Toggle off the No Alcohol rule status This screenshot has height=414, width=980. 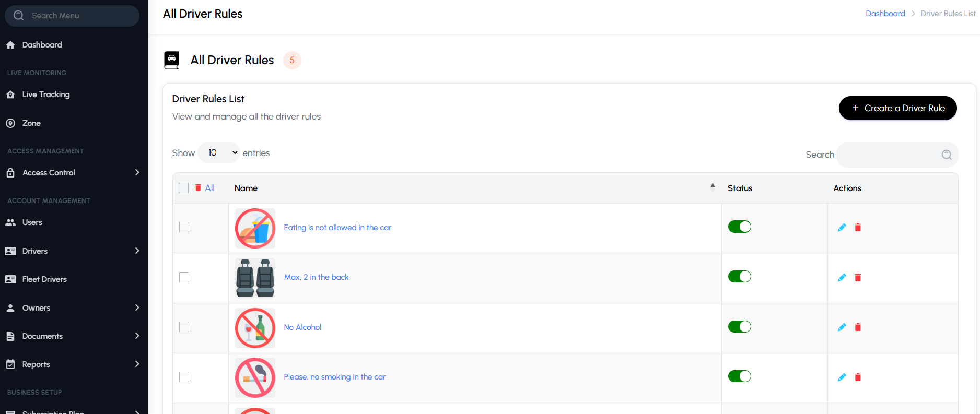739,327
